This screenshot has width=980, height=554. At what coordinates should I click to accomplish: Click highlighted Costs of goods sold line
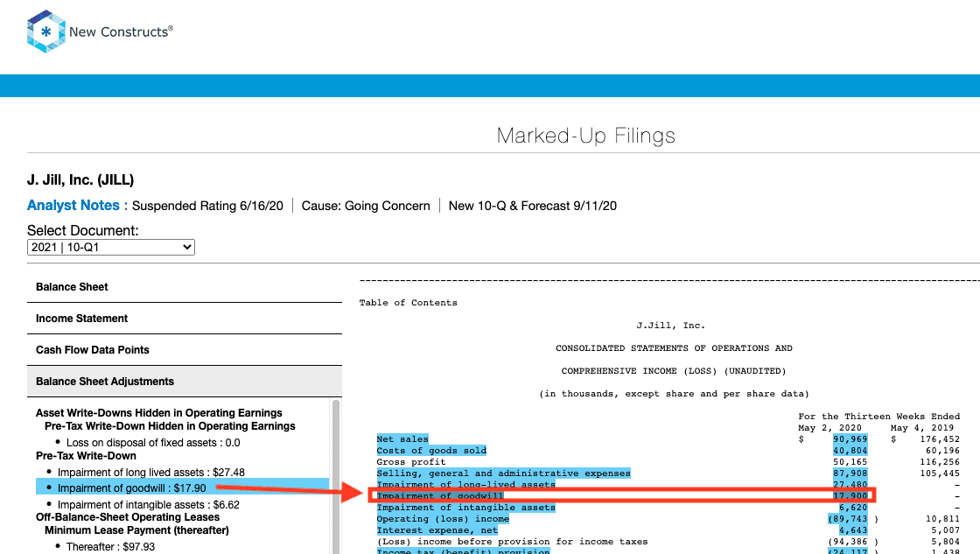pos(431,450)
